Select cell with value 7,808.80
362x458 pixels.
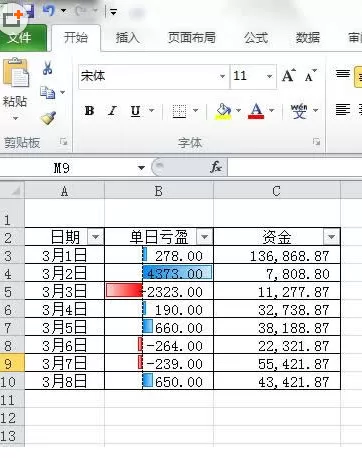click(277, 273)
